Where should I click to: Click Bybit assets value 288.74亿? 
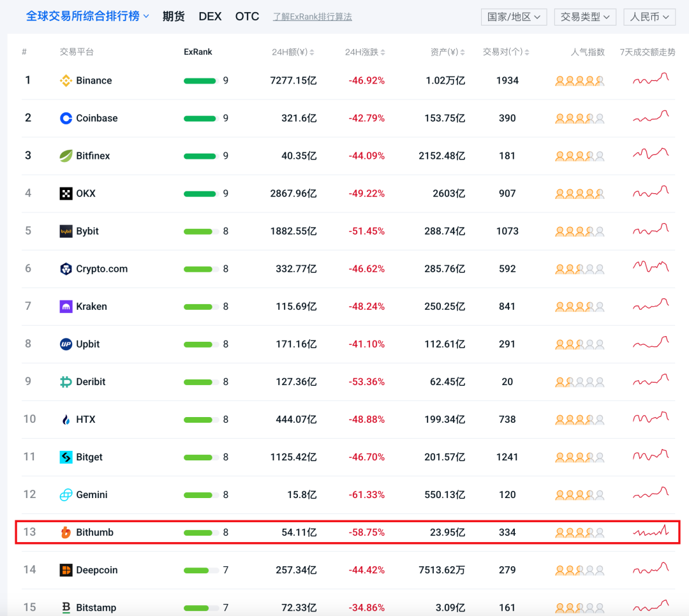[x=445, y=231]
